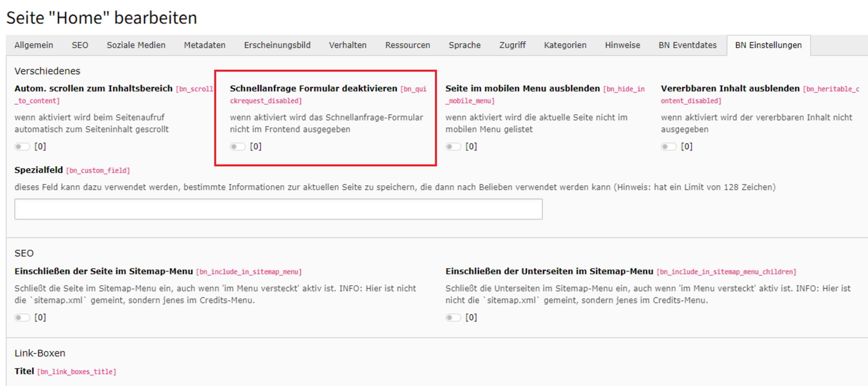The width and height of the screenshot is (868, 386).
Task: Select the BN Eventdates tab
Action: pyautogui.click(x=687, y=45)
